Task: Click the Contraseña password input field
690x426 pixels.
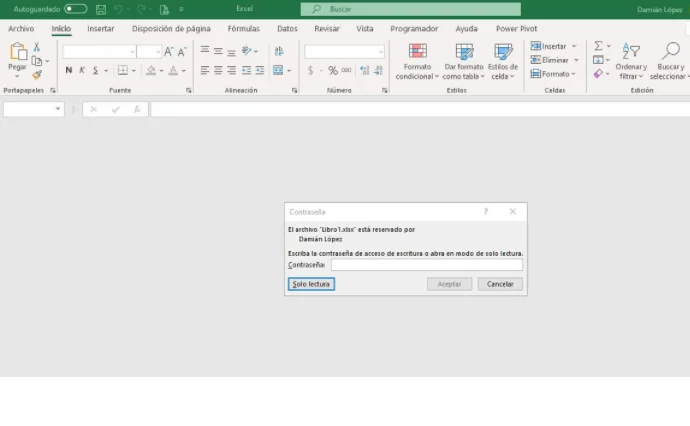Action: coord(426,265)
